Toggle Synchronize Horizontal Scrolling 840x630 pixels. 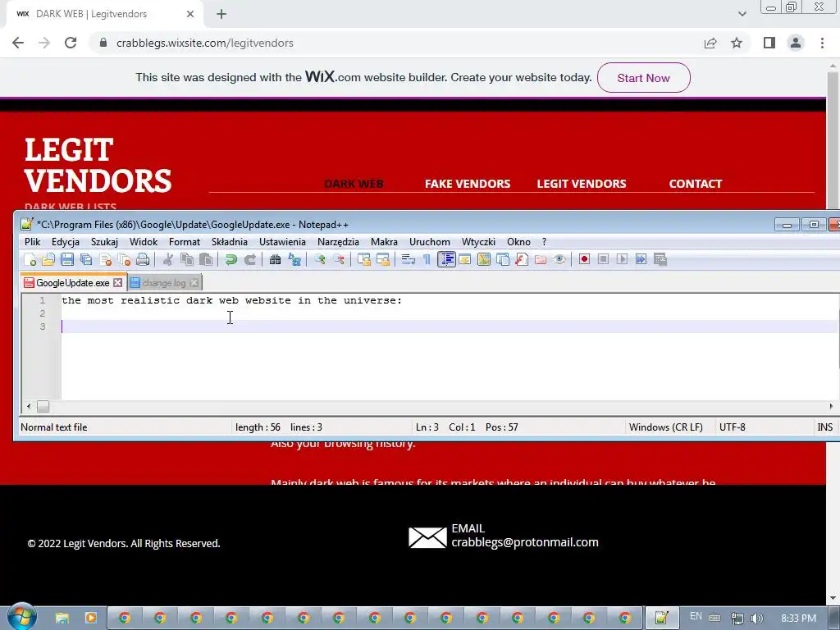click(383, 260)
